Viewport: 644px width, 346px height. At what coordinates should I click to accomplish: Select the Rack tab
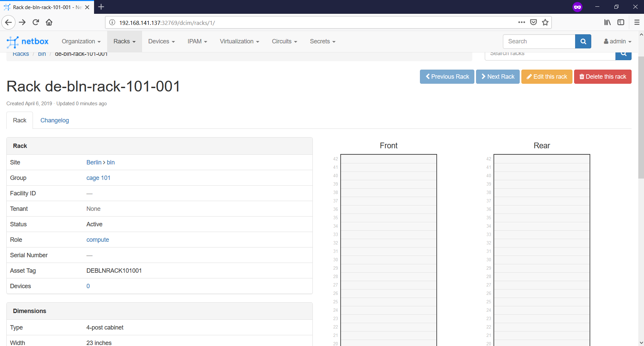click(x=20, y=120)
